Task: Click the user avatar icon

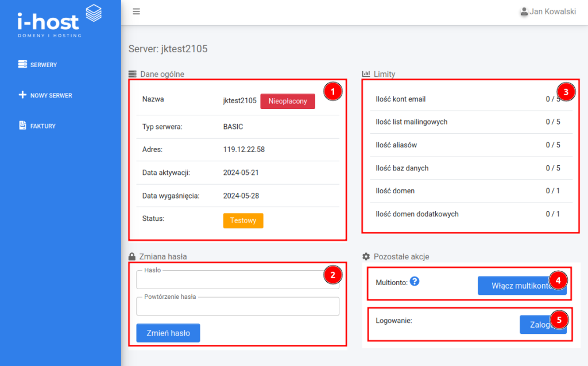Action: click(524, 11)
